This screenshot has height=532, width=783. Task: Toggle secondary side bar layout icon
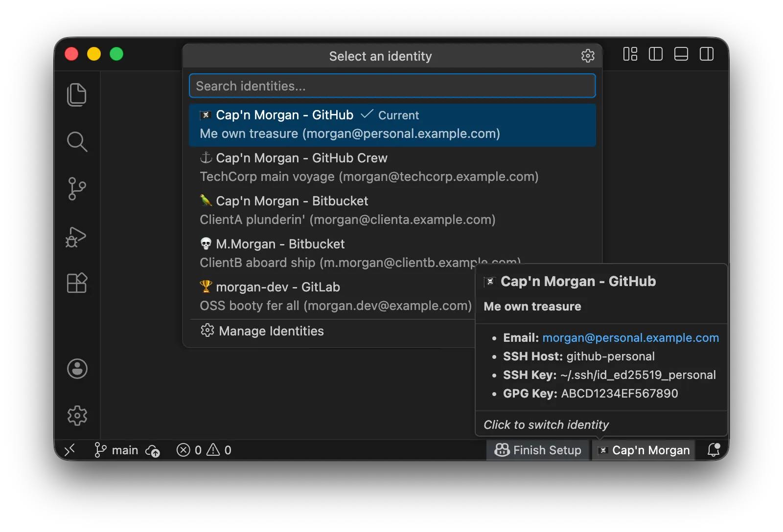(707, 54)
